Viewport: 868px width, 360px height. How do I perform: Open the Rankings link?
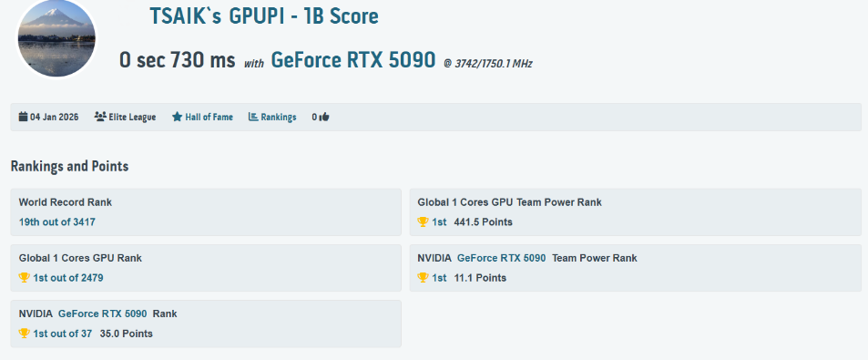click(279, 117)
